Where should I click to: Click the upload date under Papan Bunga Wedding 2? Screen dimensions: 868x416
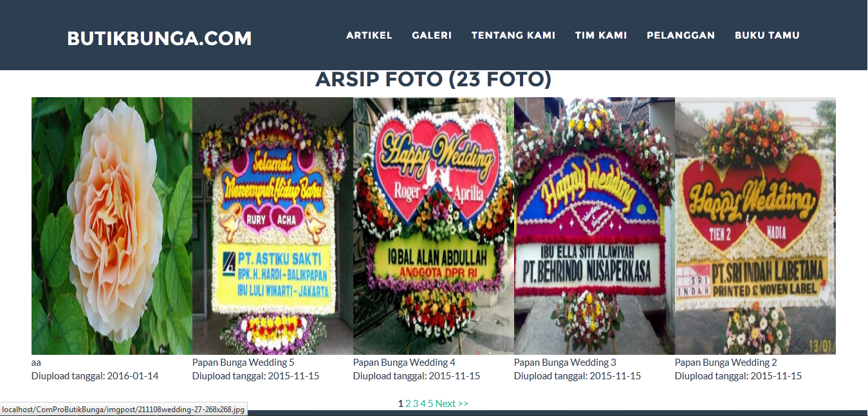(x=738, y=376)
